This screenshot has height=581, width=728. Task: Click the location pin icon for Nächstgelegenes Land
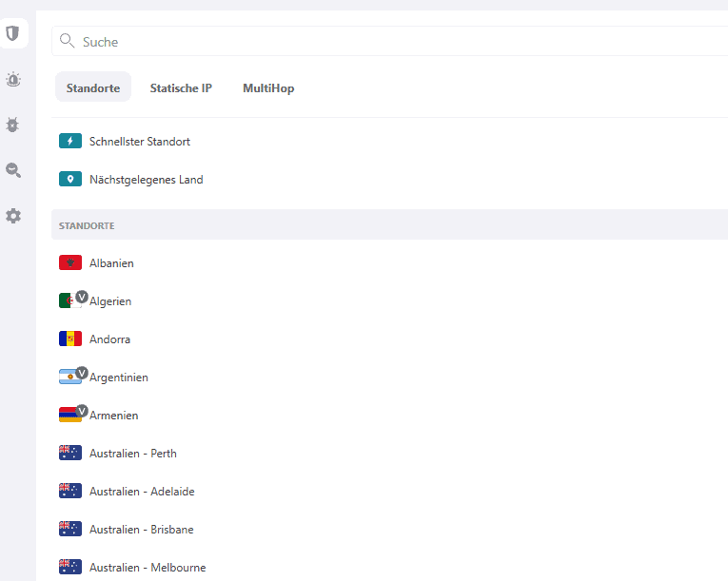[70, 179]
